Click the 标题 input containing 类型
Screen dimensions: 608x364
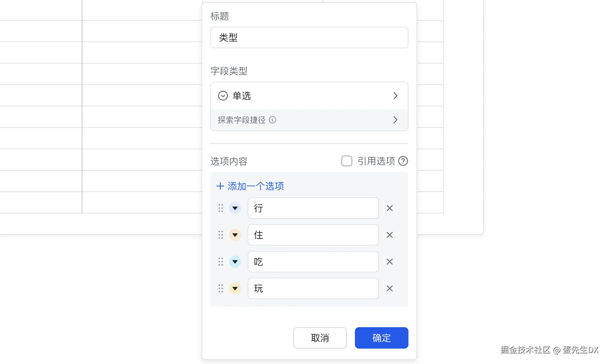click(x=309, y=37)
